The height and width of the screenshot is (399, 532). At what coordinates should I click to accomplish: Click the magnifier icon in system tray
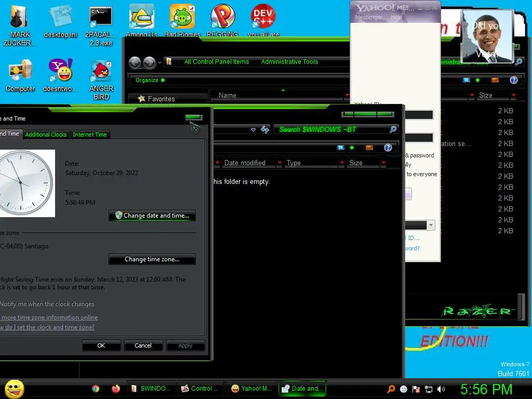click(391, 389)
